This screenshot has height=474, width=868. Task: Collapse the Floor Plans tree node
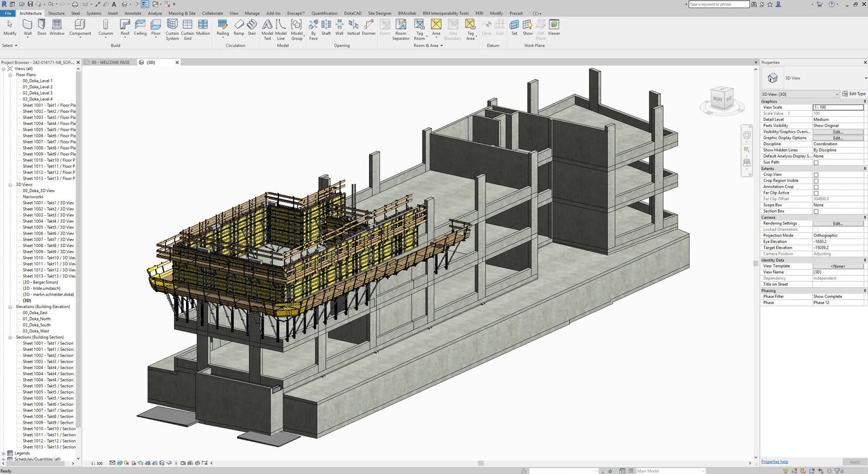coord(11,75)
